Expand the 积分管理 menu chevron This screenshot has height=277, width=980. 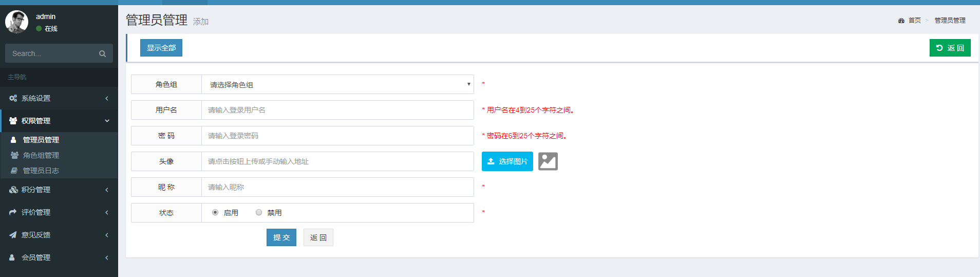click(107, 190)
